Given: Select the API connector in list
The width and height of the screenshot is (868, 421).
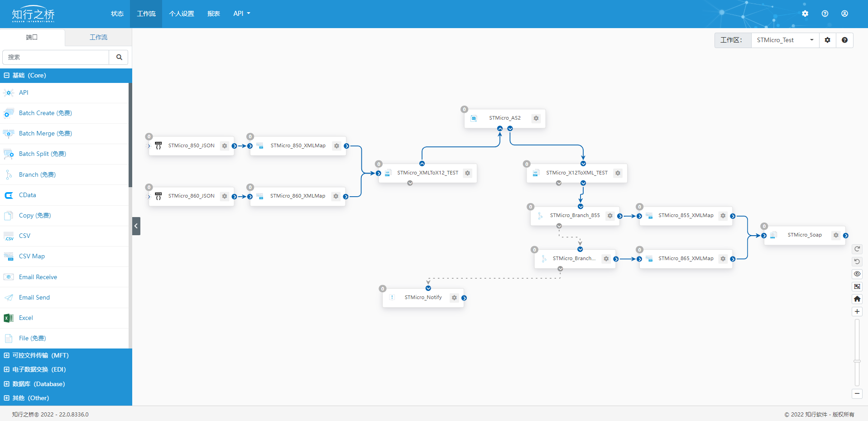Looking at the screenshot, I should tap(64, 92).
